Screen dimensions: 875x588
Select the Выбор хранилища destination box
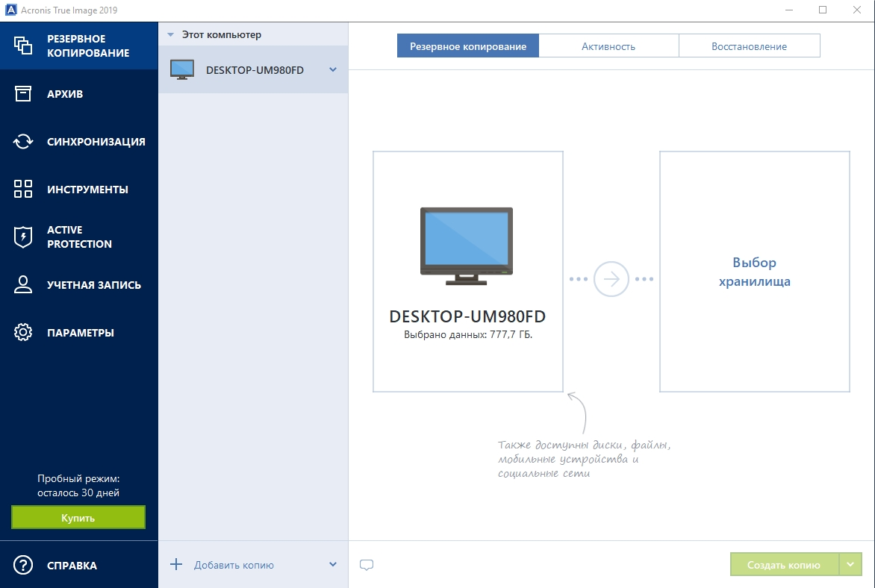tap(755, 272)
